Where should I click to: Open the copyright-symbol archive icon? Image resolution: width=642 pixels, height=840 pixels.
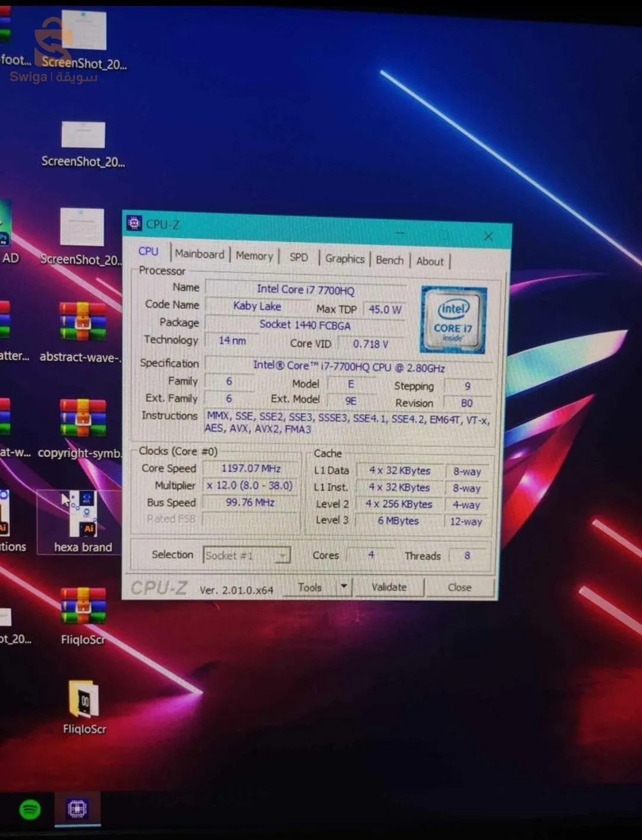83,418
